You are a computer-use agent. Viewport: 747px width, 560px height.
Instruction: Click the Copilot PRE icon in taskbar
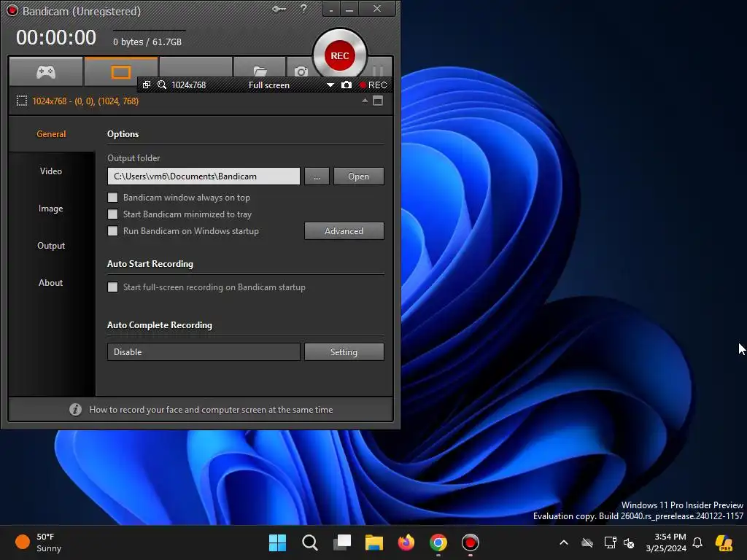point(724,542)
